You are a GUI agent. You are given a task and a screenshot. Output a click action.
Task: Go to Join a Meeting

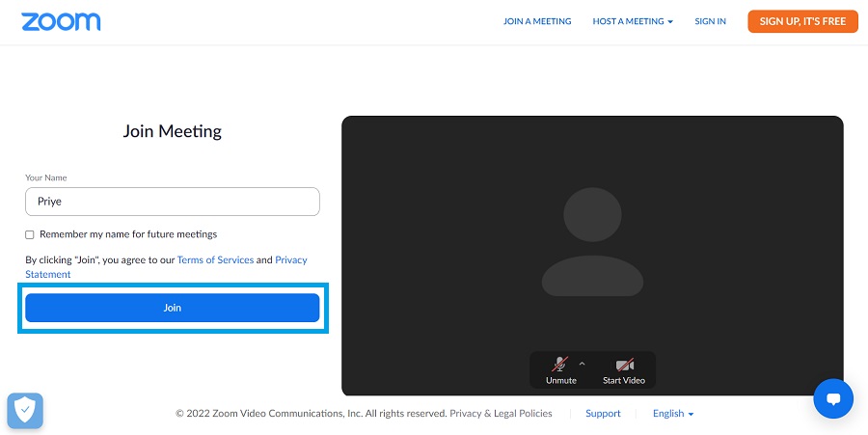(x=537, y=21)
